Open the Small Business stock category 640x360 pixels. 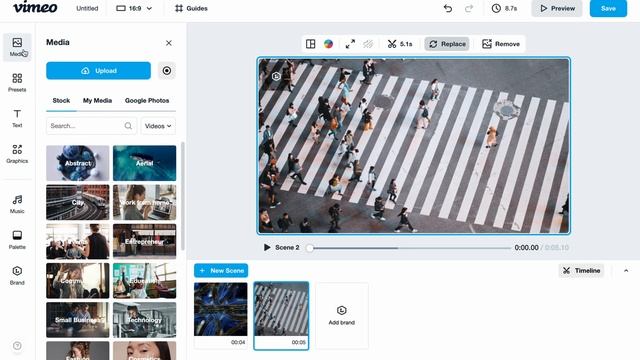(x=78, y=320)
